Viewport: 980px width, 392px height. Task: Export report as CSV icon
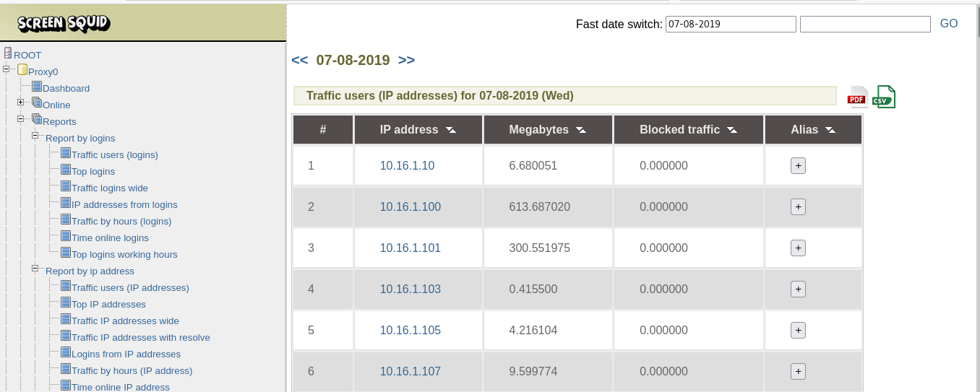pos(884,97)
